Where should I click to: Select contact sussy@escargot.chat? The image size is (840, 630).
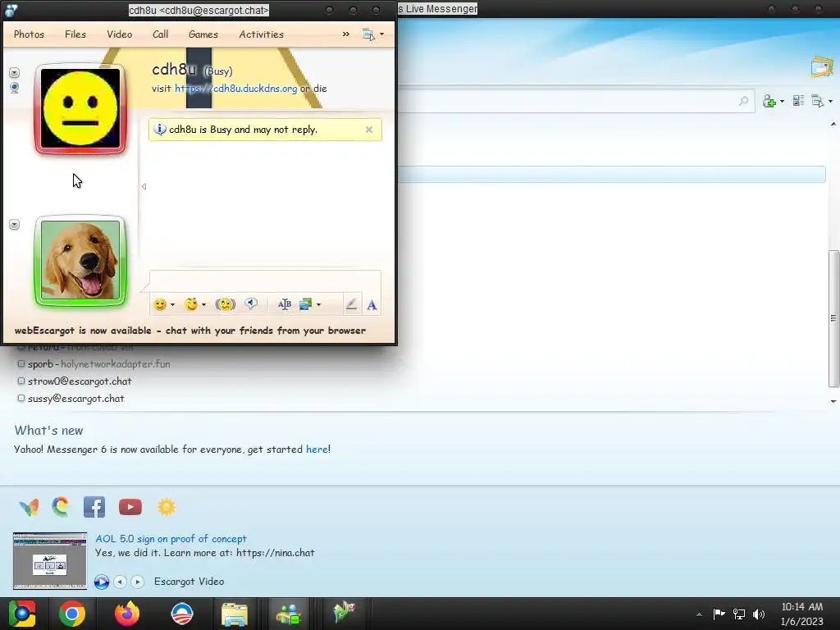(71, 398)
